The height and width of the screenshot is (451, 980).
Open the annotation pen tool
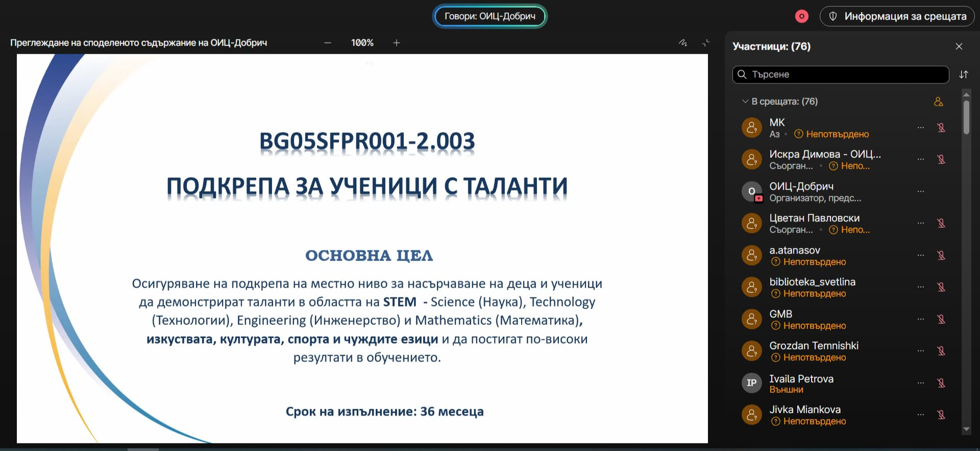[683, 43]
